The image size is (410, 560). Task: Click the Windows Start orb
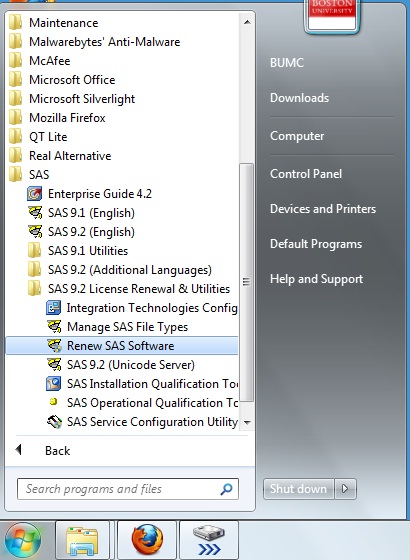(x=24, y=541)
